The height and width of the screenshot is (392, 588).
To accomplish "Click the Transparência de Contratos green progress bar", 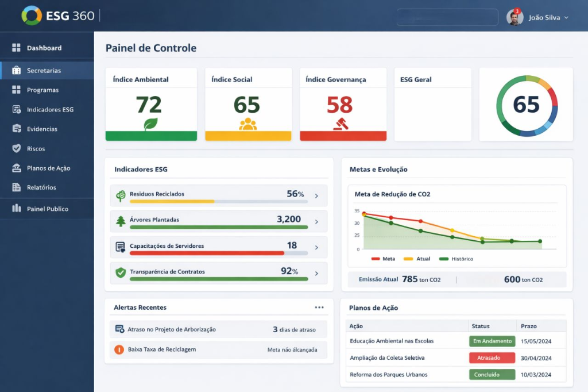I will [219, 279].
